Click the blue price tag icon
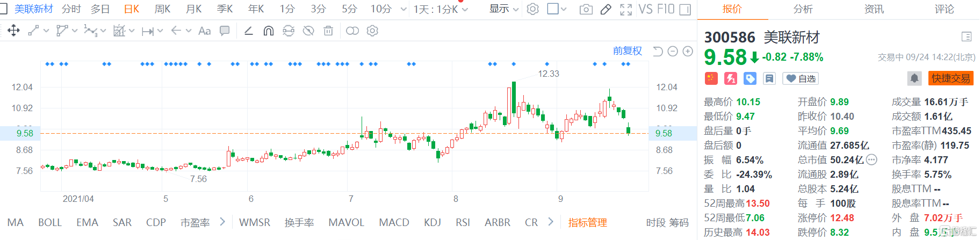The image size is (980, 240). pos(750,78)
